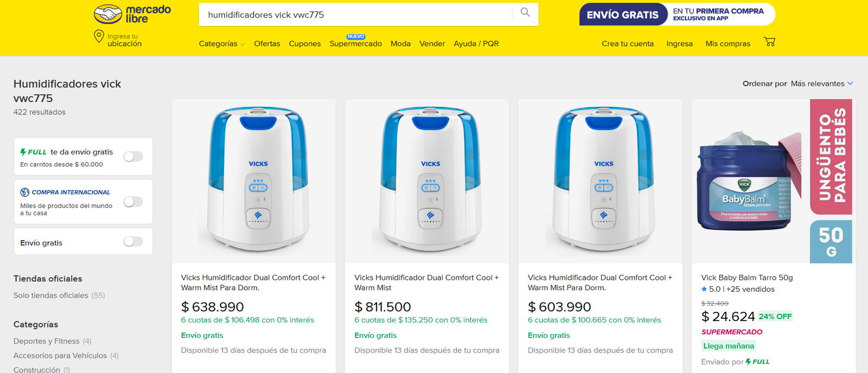Click the Crea tu cuenta link
This screenshot has width=868, height=373.
pyautogui.click(x=628, y=44)
